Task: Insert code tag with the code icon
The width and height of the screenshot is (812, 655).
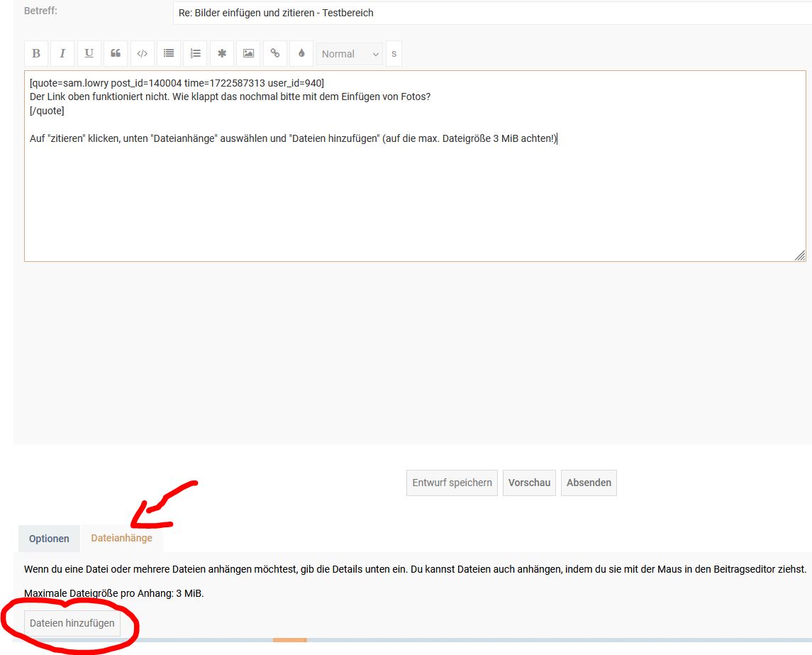Action: click(142, 54)
